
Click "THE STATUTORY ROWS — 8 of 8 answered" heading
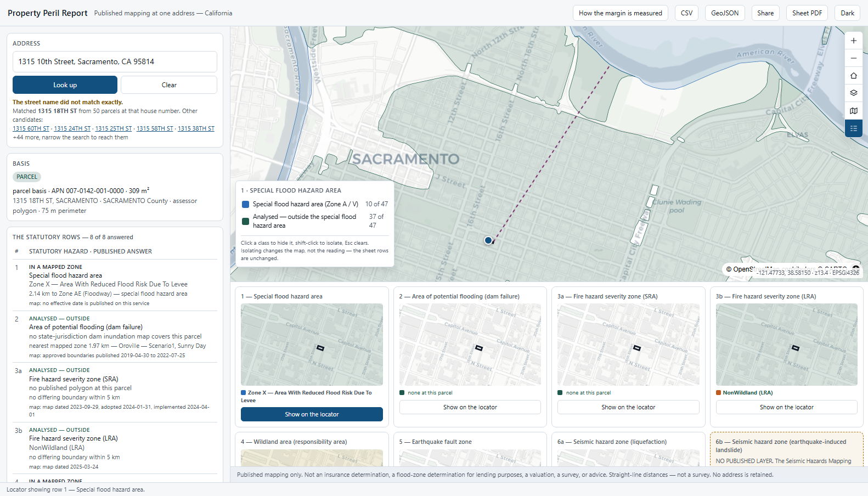[73, 237]
